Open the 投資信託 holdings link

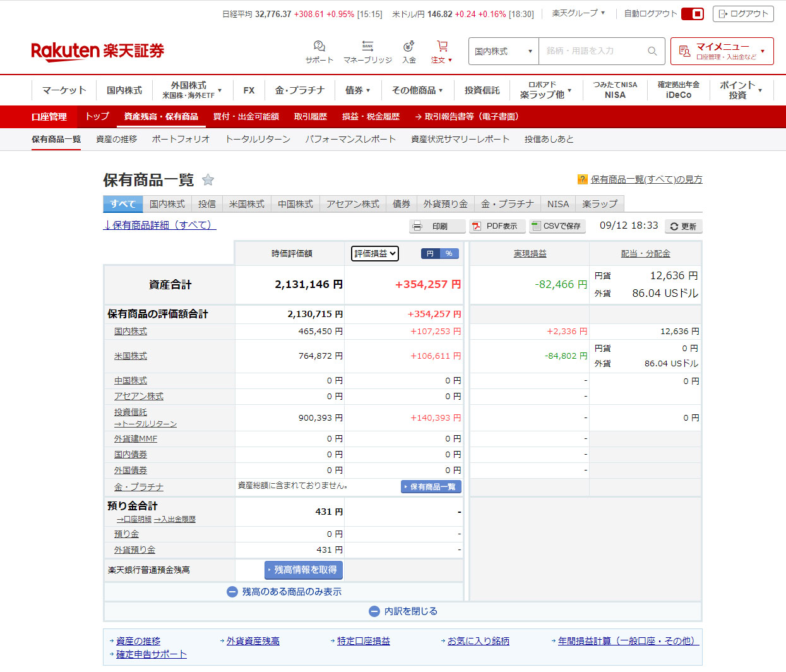click(x=131, y=412)
